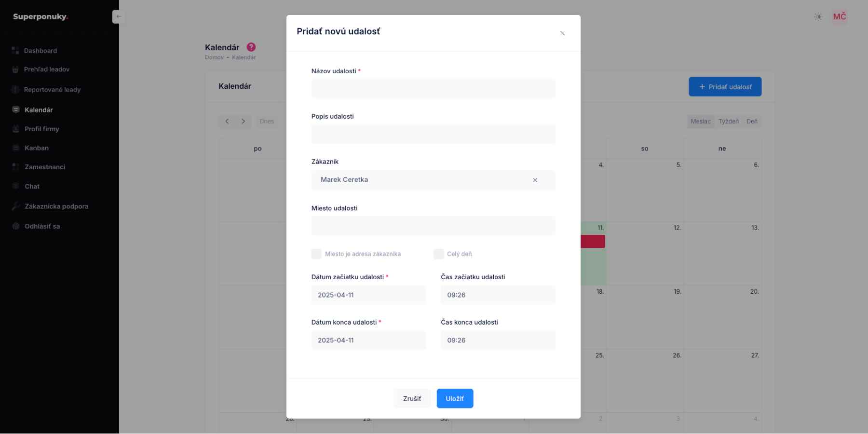The height and width of the screenshot is (434, 868).
Task: Toggle the light/dark theme sun icon
Action: [818, 17]
